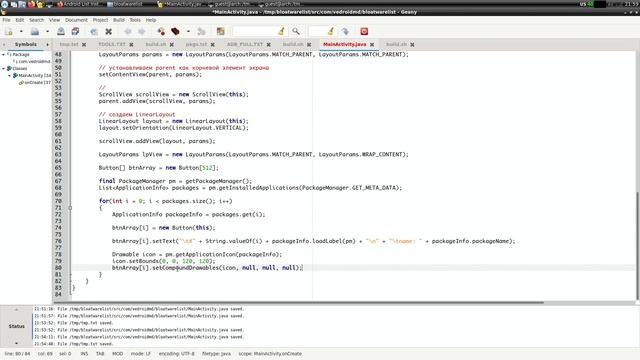Click inside the go-to-line field
This screenshot has width=640, height=360.
[318, 31]
